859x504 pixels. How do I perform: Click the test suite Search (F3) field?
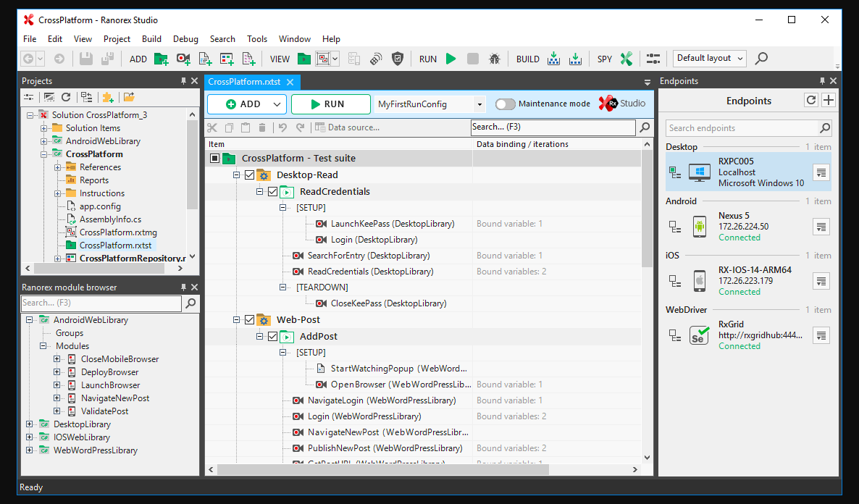click(x=553, y=127)
